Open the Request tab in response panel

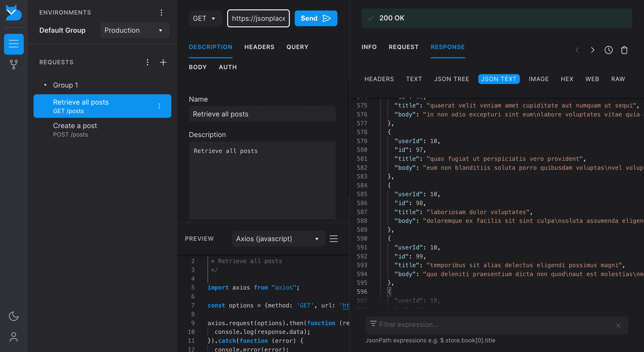click(403, 47)
